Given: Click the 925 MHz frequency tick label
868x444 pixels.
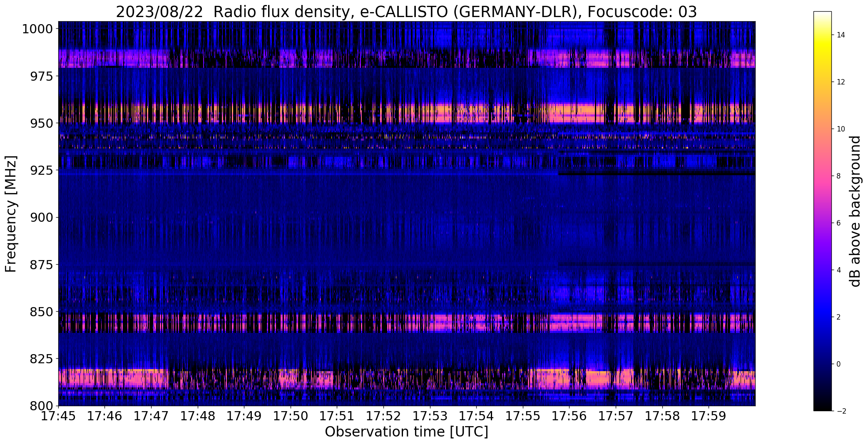Looking at the screenshot, I should click(41, 170).
